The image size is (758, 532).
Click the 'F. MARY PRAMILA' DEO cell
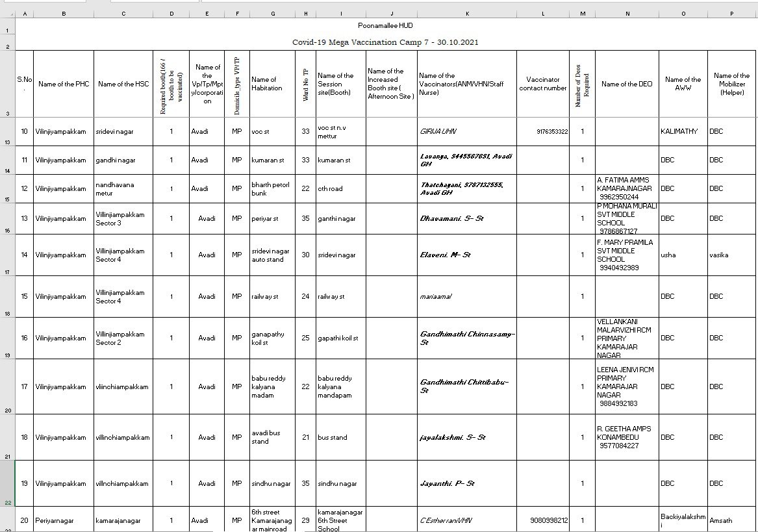tap(627, 255)
